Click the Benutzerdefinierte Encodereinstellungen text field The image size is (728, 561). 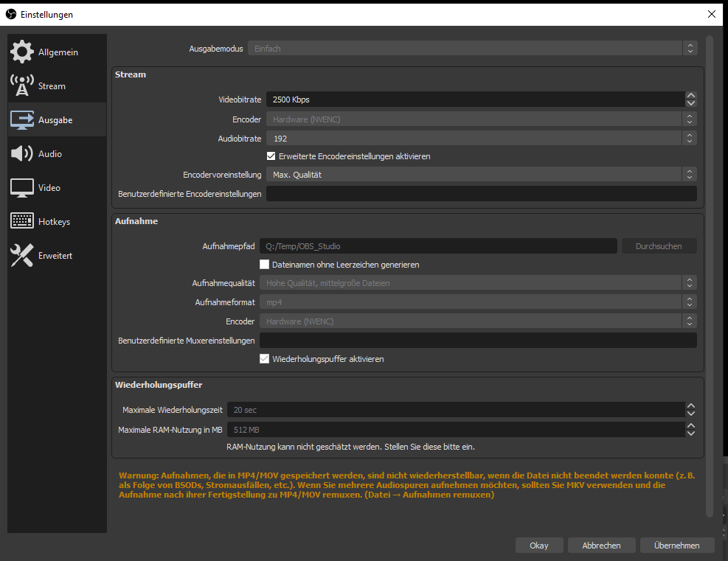coord(481,194)
